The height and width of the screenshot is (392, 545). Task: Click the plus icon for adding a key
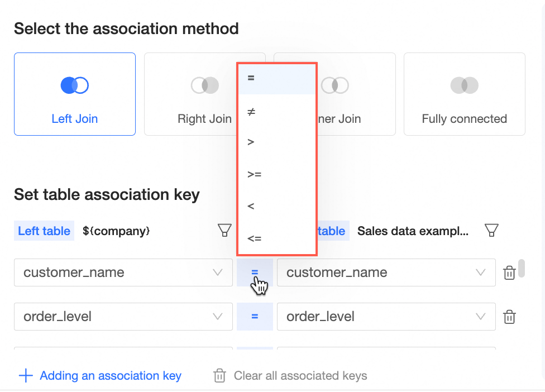[26, 376]
